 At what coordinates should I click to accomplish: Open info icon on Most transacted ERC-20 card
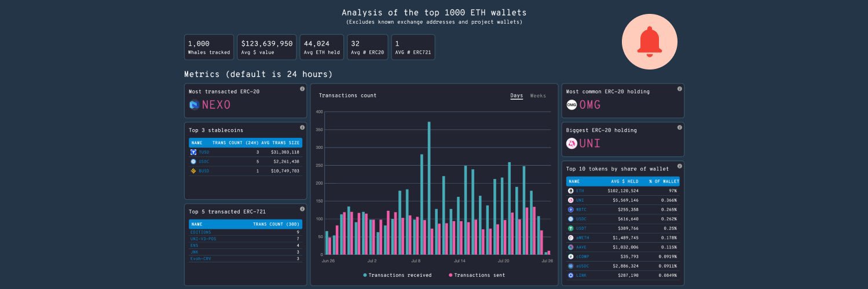[x=302, y=89]
